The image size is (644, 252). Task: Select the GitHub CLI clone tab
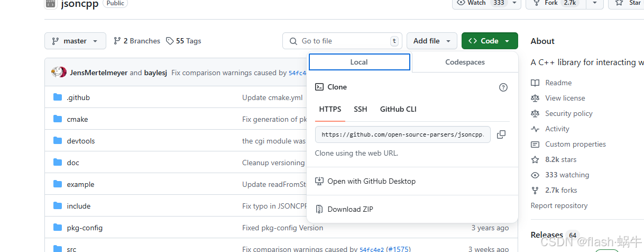(398, 109)
